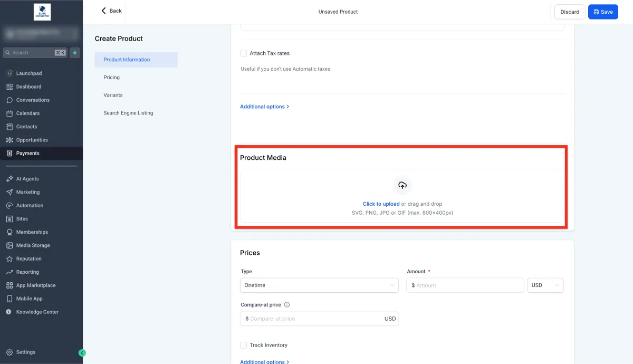Open the price Type dropdown showing Onetime
633x364 pixels.
coord(319,285)
